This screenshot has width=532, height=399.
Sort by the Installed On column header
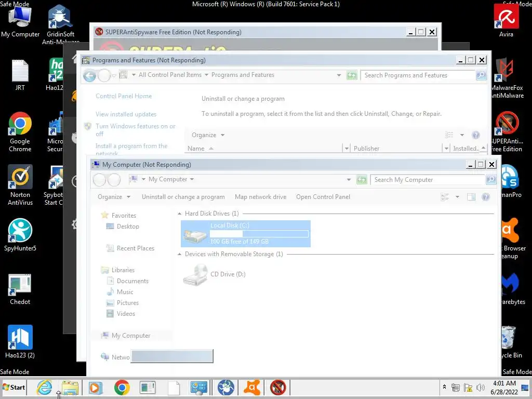(x=466, y=148)
